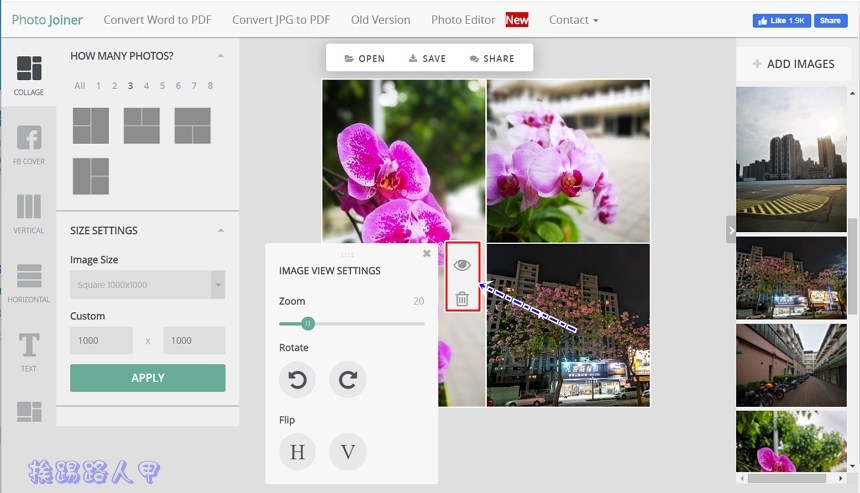The height and width of the screenshot is (493, 860).
Task: Select photo count 2
Action: tap(114, 86)
